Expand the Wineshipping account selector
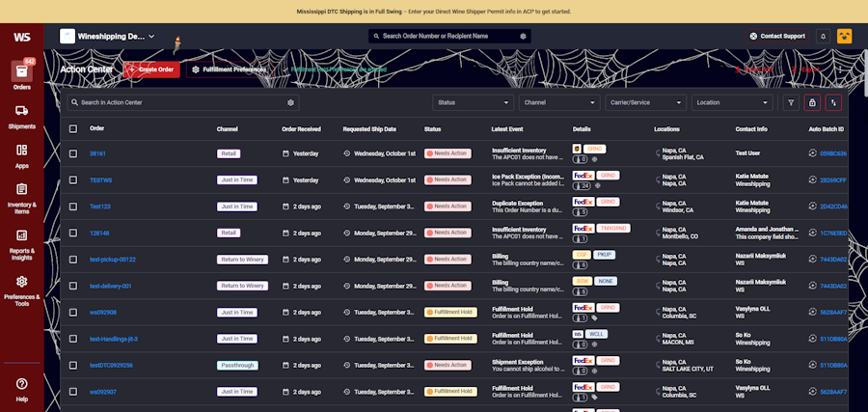Screen dimensions: 868x412 click(x=106, y=36)
